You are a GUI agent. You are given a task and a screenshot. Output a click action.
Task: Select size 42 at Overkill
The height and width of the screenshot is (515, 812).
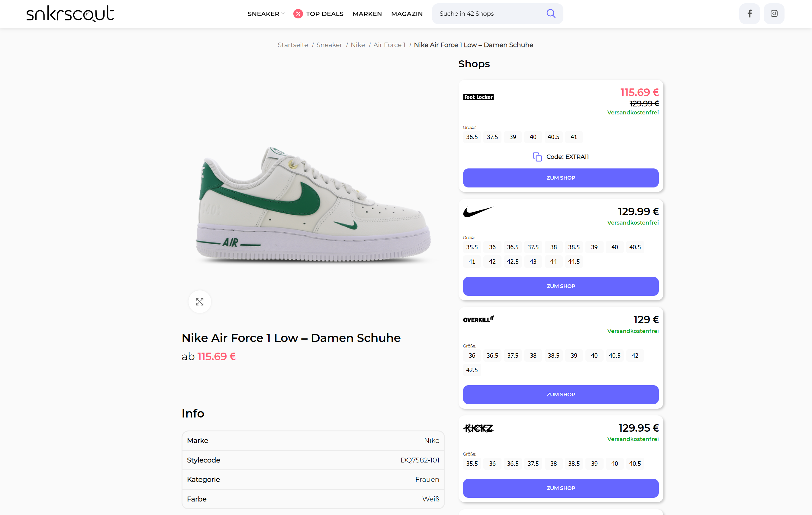635,356
